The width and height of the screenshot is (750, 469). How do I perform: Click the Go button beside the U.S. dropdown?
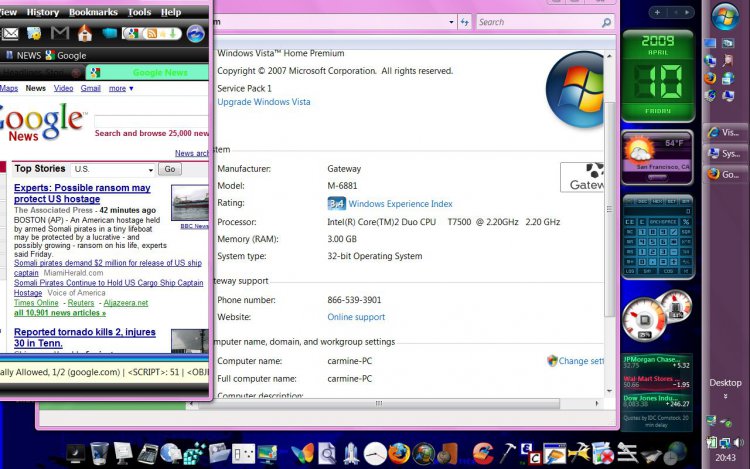pos(170,169)
